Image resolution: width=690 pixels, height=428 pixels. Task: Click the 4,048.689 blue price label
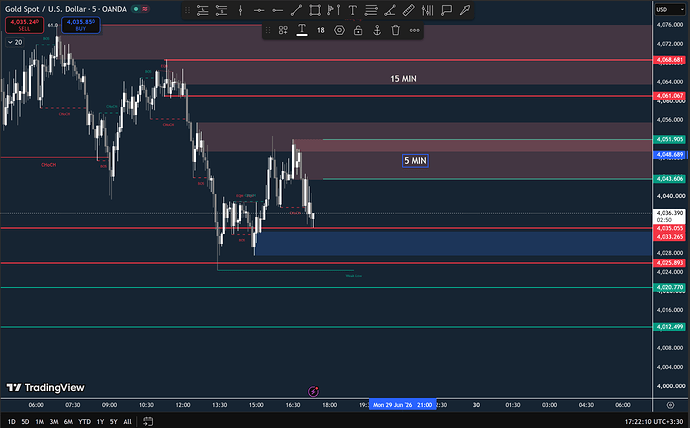point(669,154)
